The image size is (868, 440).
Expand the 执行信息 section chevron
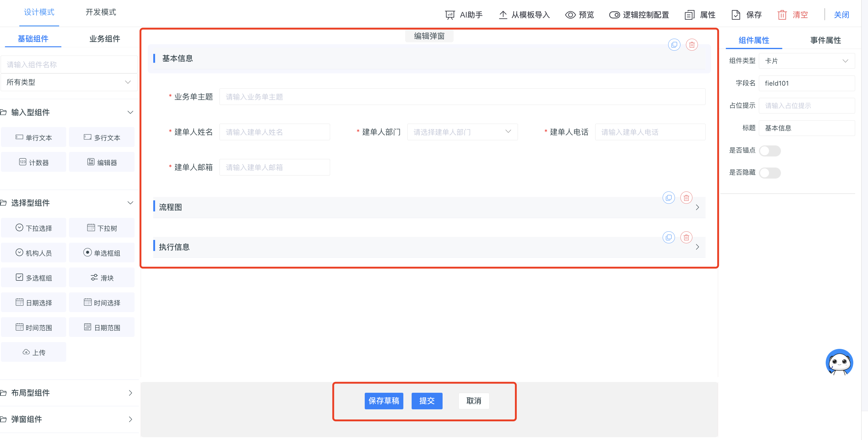tap(698, 247)
